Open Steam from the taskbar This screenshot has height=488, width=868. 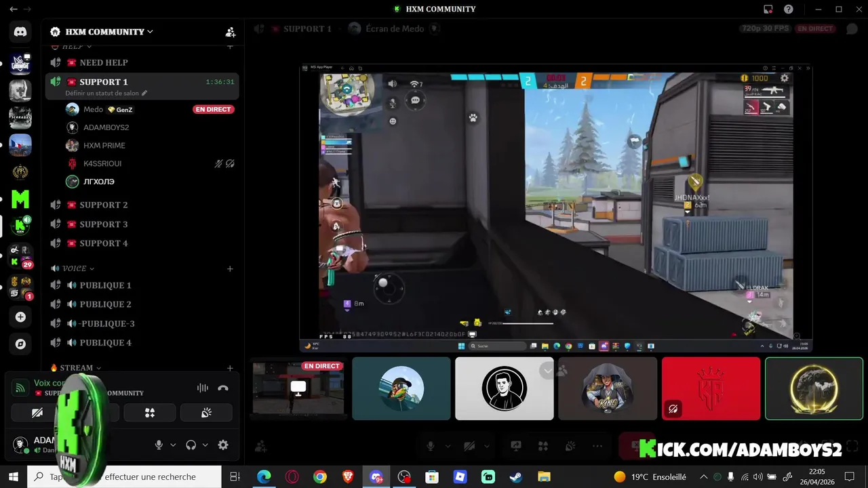tap(516, 477)
